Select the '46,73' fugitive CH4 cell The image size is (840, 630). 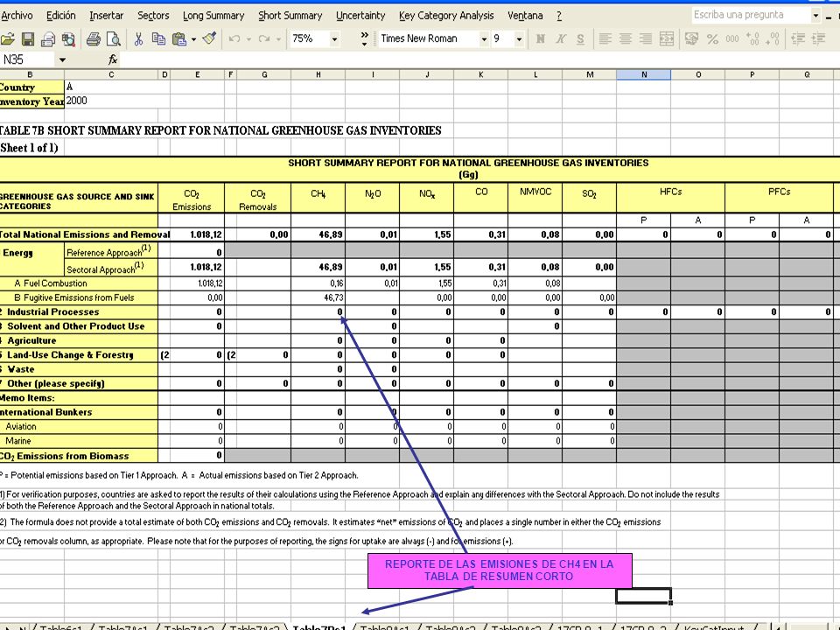(318, 297)
